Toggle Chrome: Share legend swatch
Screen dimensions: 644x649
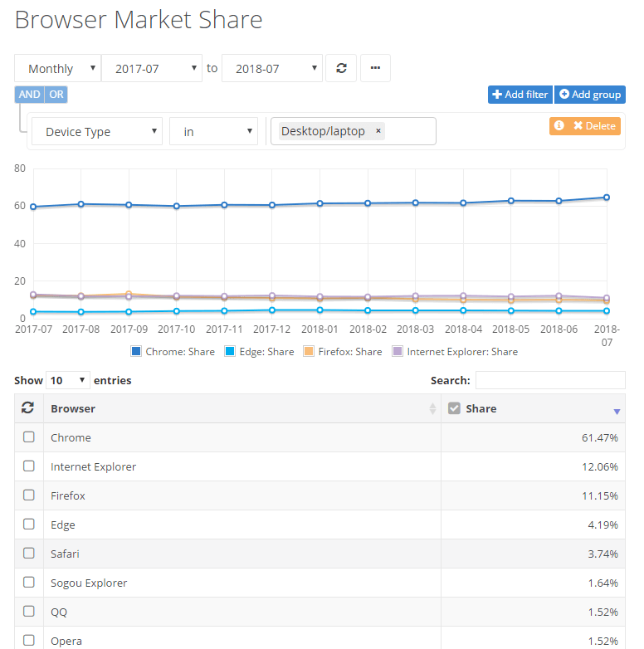136,351
